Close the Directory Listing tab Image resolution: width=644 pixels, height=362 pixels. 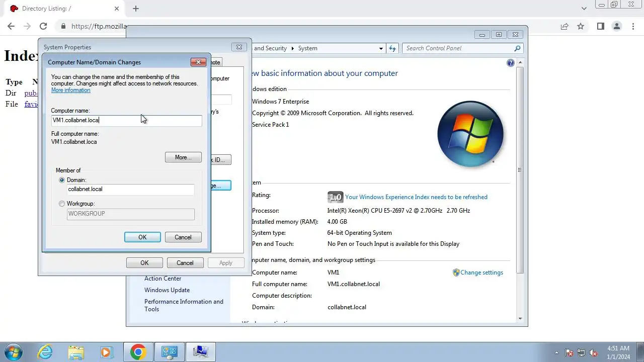click(x=117, y=9)
